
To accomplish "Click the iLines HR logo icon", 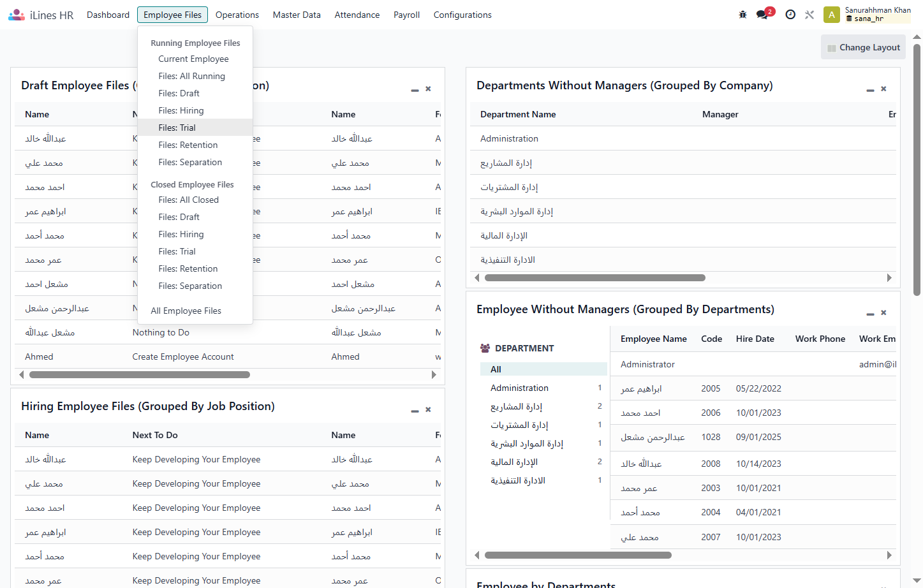I will 17,15.
